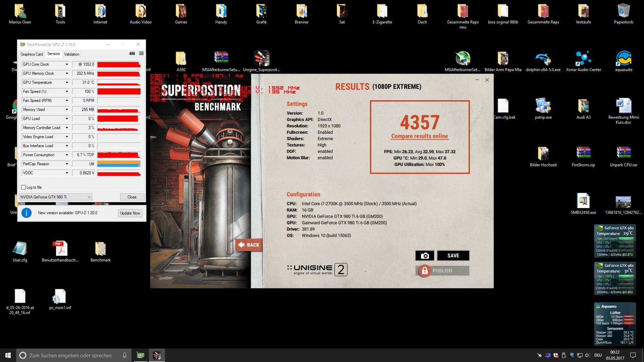Click the GPU Temperature value 31.0 °C
This screenshot has width=644, height=362.
coord(84,82)
